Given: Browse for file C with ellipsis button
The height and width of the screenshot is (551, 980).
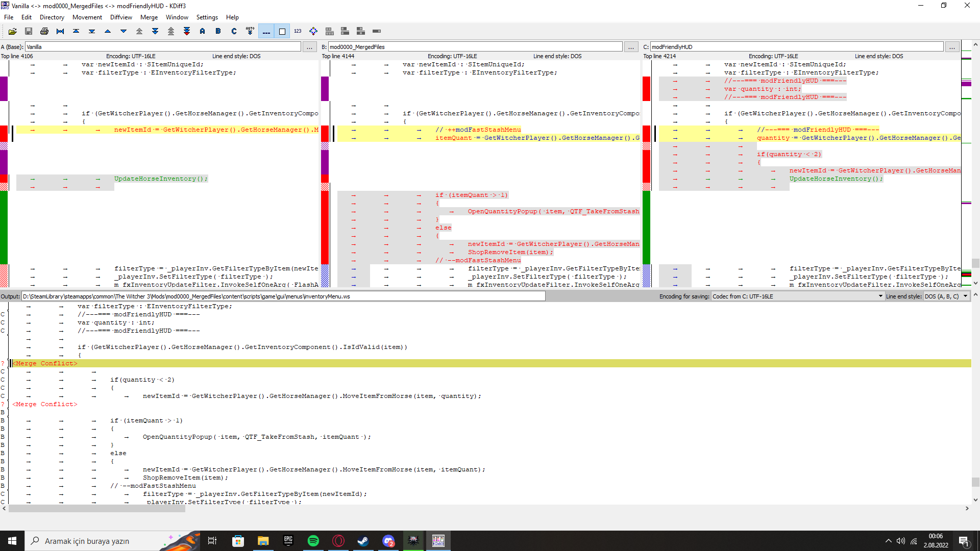Looking at the screenshot, I should [x=952, y=47].
